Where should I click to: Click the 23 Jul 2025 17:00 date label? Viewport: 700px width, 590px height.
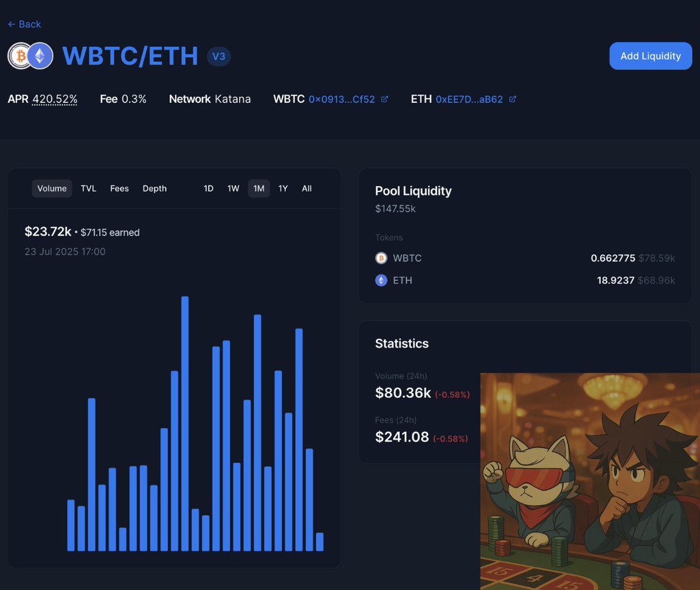65,252
